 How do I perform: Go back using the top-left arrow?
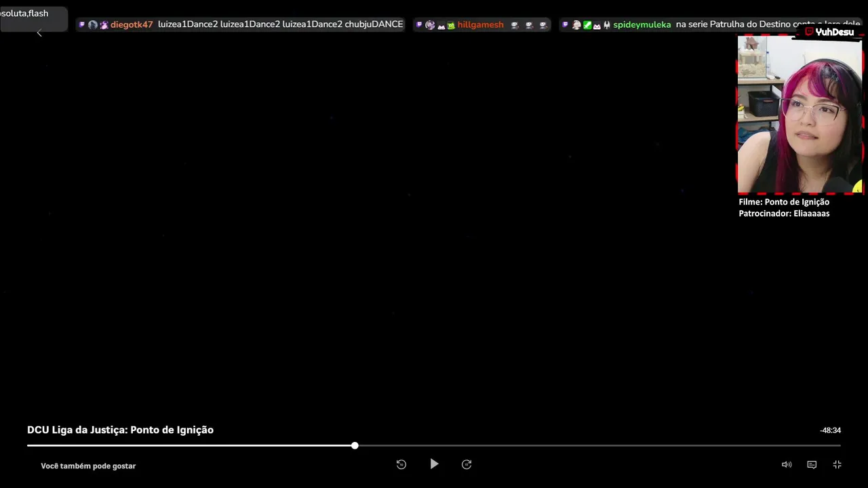click(39, 33)
